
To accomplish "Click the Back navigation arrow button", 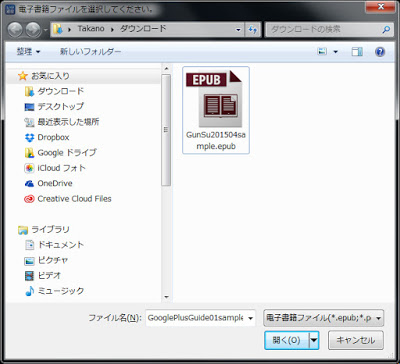I will pos(15,29).
